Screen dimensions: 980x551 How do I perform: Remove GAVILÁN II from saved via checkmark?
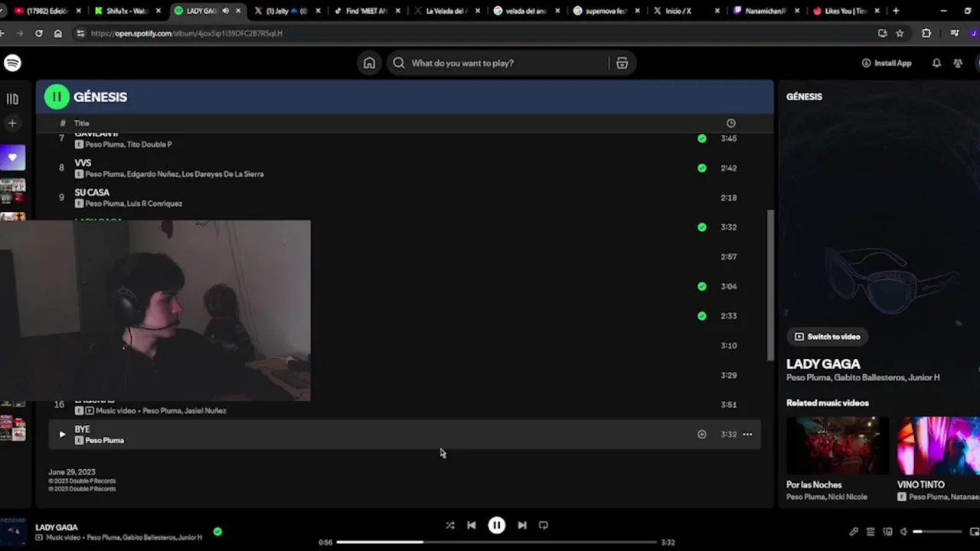(x=702, y=139)
